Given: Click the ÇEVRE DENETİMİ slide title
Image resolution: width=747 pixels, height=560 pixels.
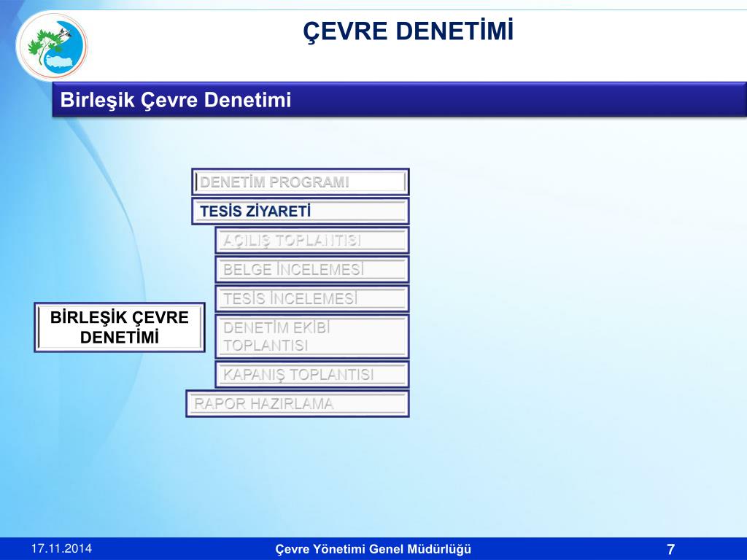Looking at the screenshot, I should tap(409, 31).
